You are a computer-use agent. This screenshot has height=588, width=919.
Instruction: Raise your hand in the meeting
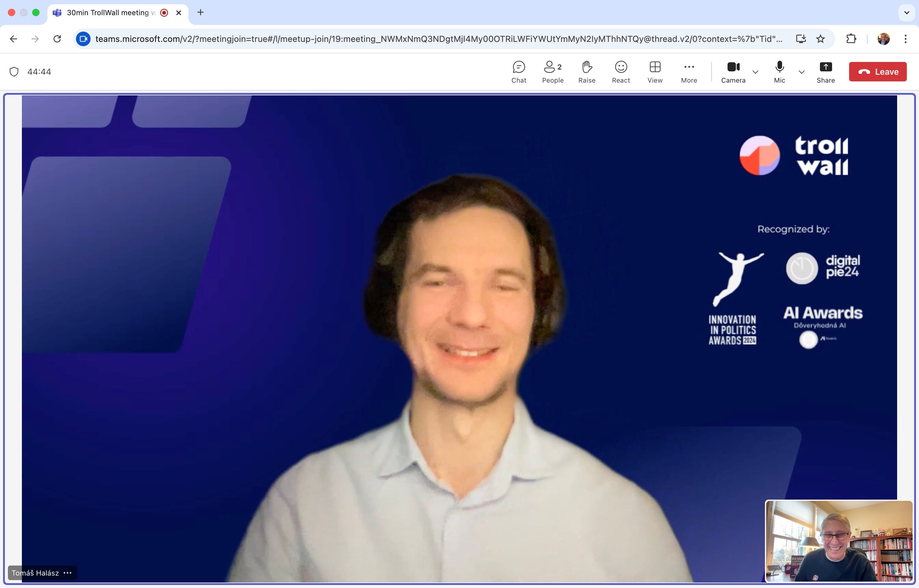coord(586,72)
